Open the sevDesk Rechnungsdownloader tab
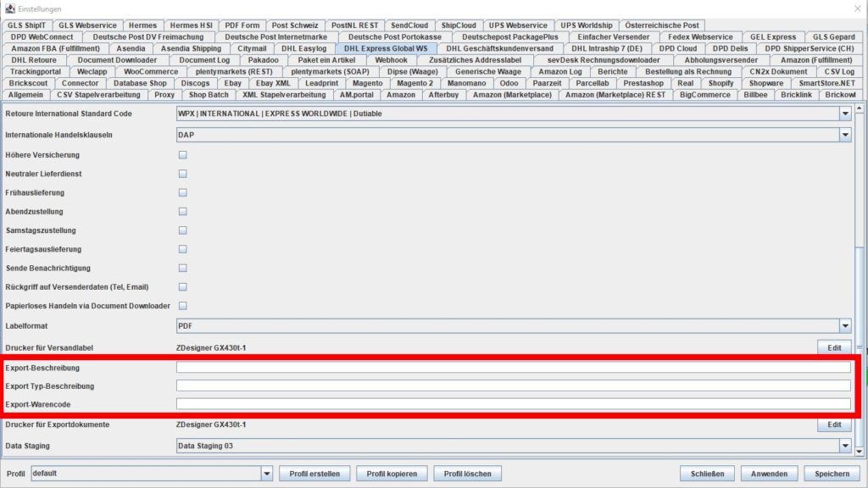The height and width of the screenshot is (488, 868). (604, 60)
